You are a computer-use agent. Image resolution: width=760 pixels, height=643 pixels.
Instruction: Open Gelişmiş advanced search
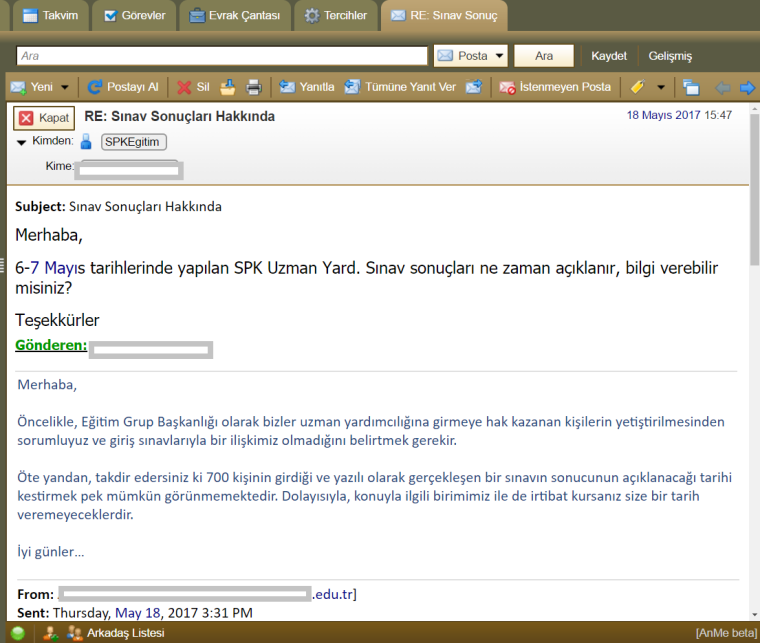(670, 56)
